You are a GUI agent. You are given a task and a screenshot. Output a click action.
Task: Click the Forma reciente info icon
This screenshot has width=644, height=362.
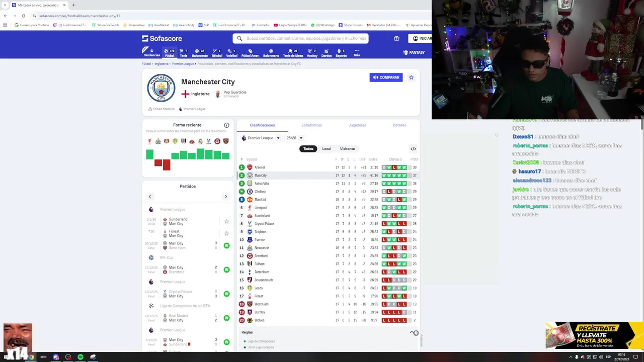226,125
